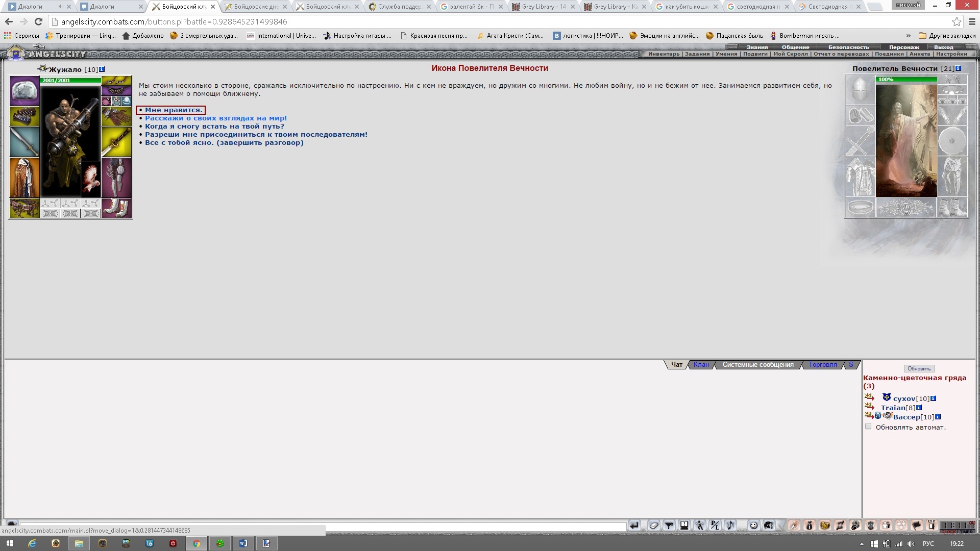
Task: Open the orange cloak armor slot
Action: [x=24, y=178]
